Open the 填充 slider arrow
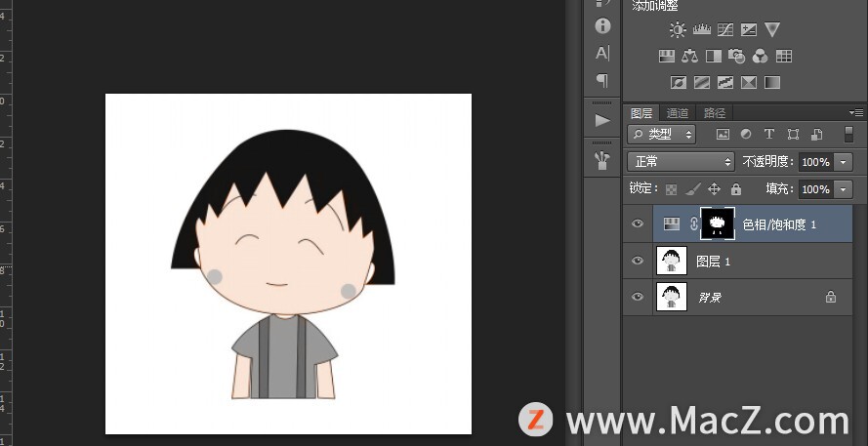 [843, 189]
